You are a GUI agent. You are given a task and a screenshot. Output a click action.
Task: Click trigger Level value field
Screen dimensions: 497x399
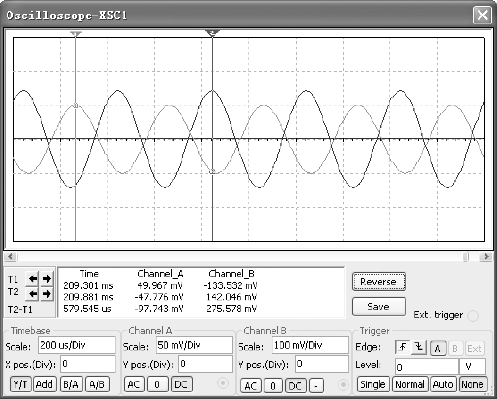click(x=427, y=367)
